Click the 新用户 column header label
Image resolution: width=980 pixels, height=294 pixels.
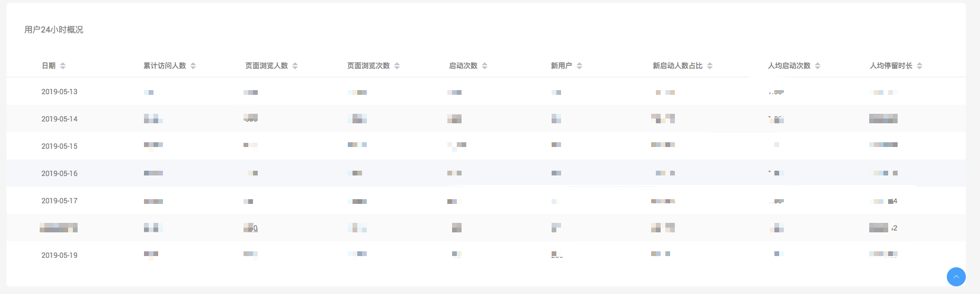[561, 66]
